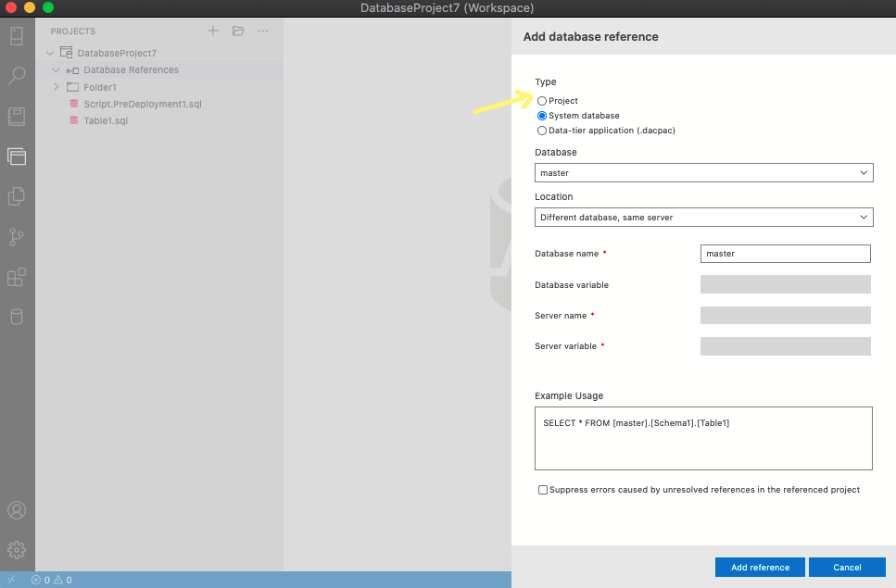The width and height of the screenshot is (896, 588).
Task: Click the Create New Project plus icon
Action: pyautogui.click(x=212, y=31)
